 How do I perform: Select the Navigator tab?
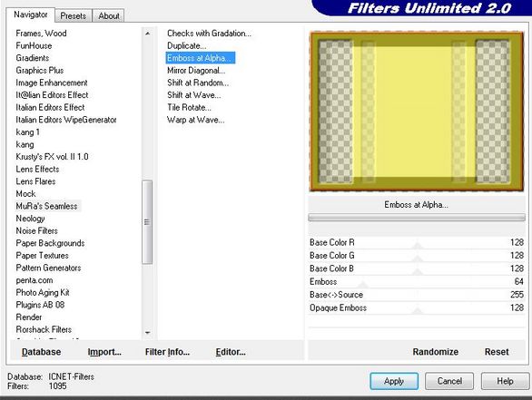[31, 15]
